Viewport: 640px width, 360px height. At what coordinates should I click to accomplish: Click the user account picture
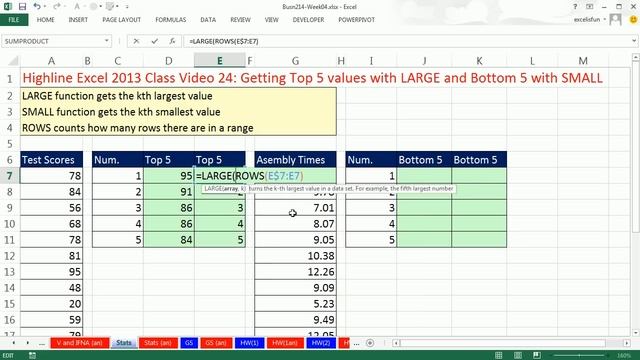pyautogui.click(x=615, y=19)
